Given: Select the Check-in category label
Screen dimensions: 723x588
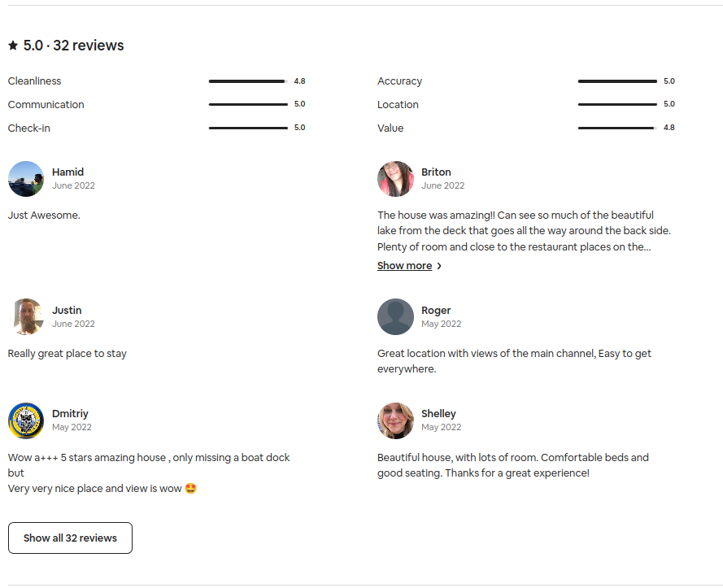Looking at the screenshot, I should click(x=28, y=128).
